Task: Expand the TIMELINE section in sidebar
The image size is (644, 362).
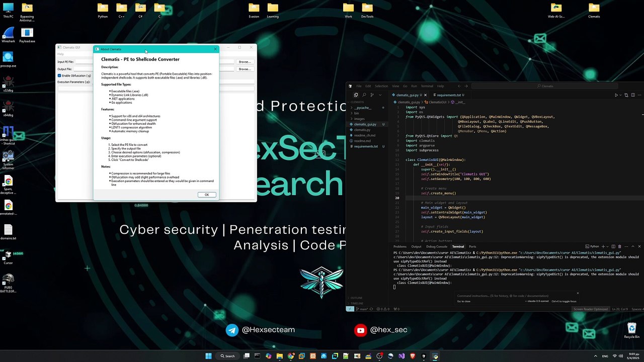Action: [356, 303]
